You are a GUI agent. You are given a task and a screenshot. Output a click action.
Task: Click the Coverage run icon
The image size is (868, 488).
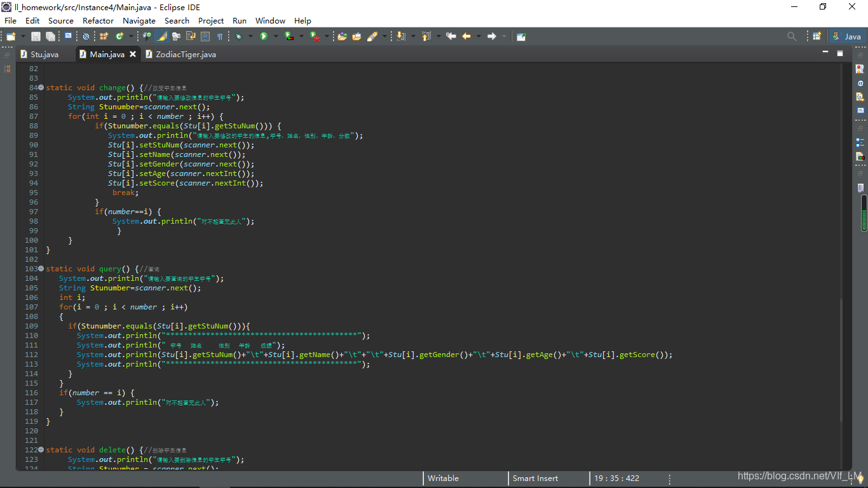(x=289, y=36)
